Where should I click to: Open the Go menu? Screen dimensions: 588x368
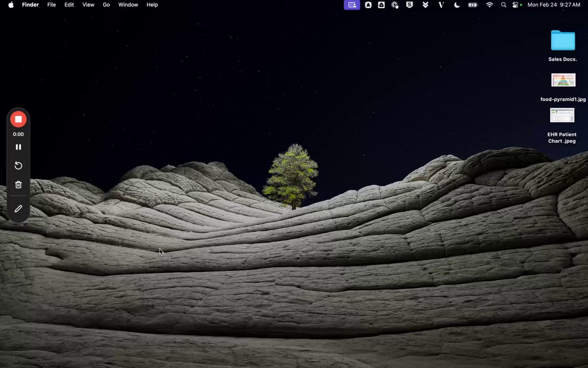click(106, 5)
